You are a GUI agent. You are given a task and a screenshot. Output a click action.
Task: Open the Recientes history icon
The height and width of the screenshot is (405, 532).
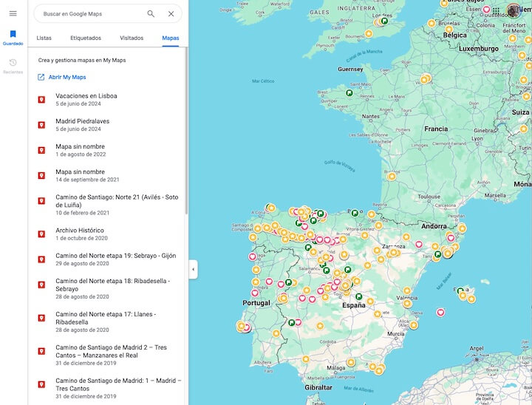click(x=13, y=63)
